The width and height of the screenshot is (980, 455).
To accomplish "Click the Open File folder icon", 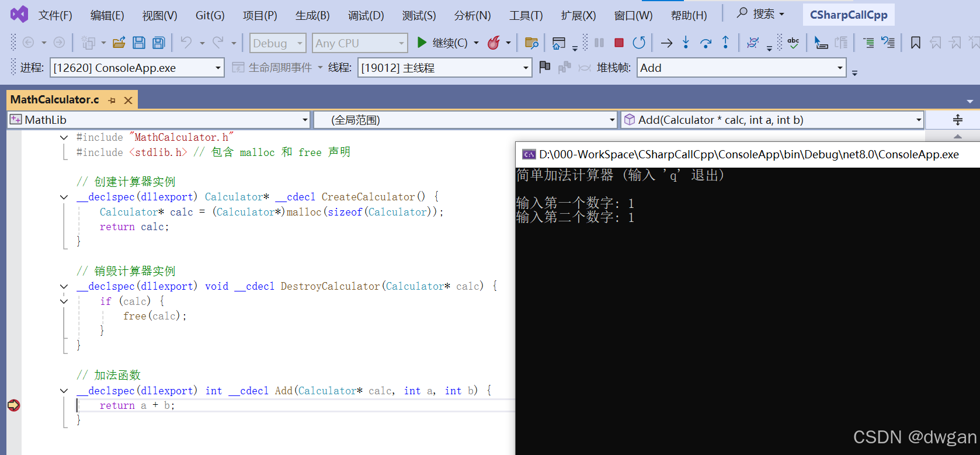I will [119, 43].
